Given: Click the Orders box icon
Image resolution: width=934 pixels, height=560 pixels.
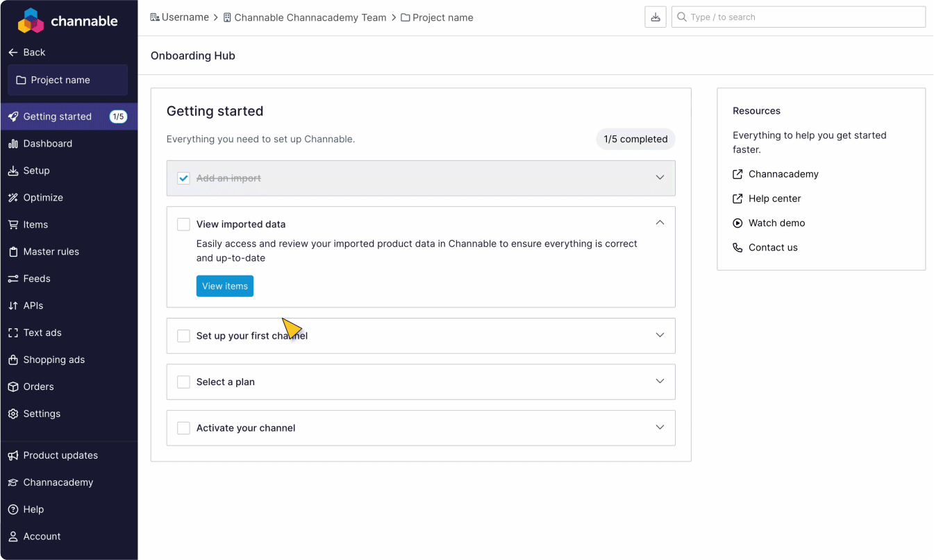Looking at the screenshot, I should (x=12, y=387).
